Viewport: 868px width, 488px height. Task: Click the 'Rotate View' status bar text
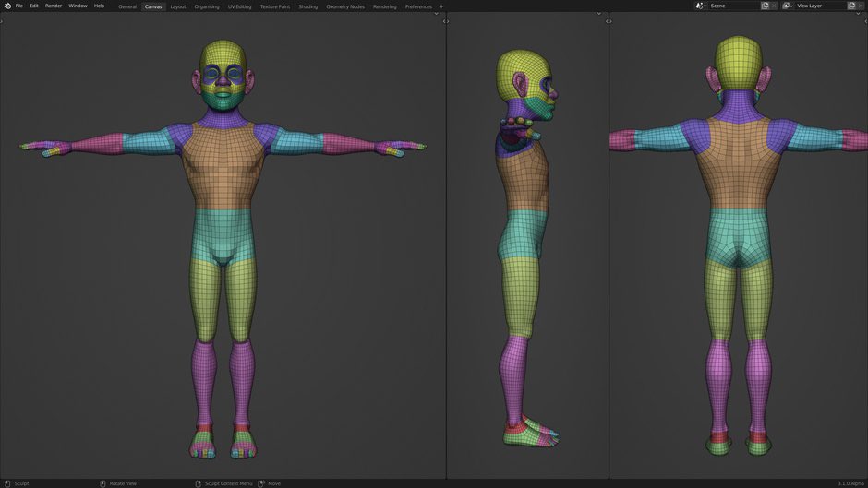(123, 483)
